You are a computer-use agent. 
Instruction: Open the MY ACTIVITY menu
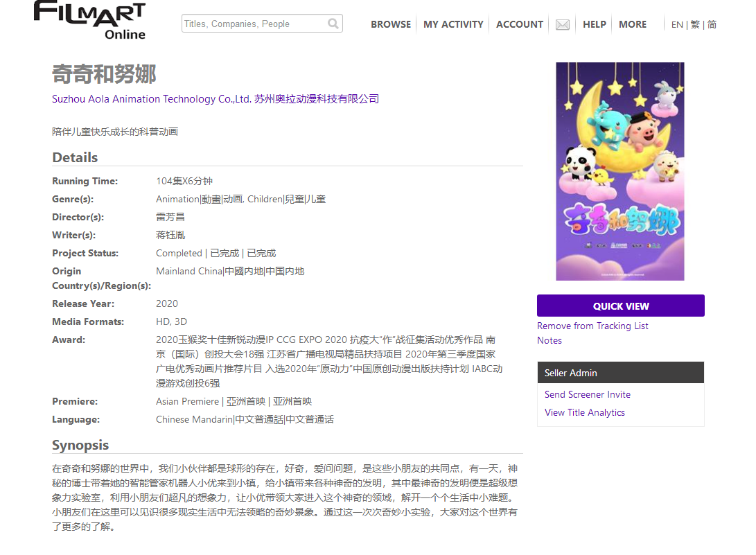tap(453, 24)
